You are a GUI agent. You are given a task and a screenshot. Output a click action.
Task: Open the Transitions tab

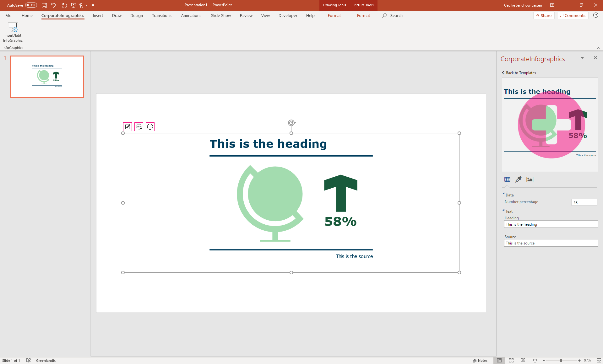(x=162, y=15)
